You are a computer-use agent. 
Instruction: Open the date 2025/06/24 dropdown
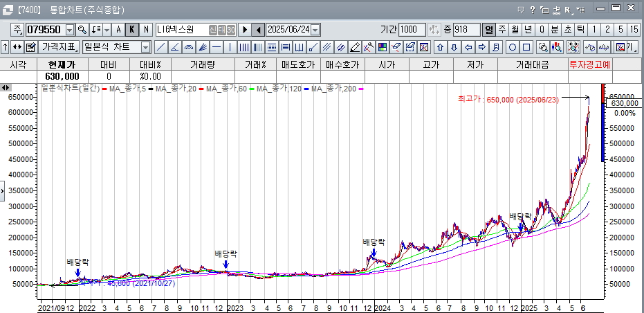tap(315, 30)
